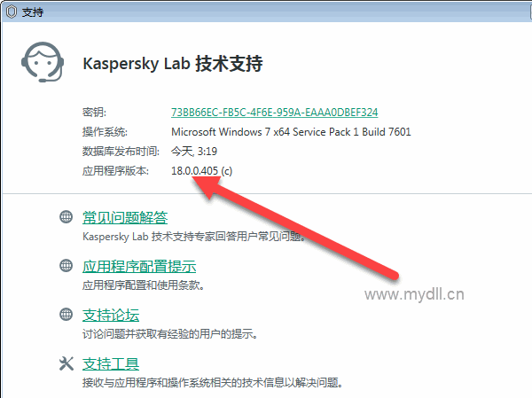This screenshot has height=398, width=532.
Task: Open the 应用程序配置提示 link
Action: [139, 266]
